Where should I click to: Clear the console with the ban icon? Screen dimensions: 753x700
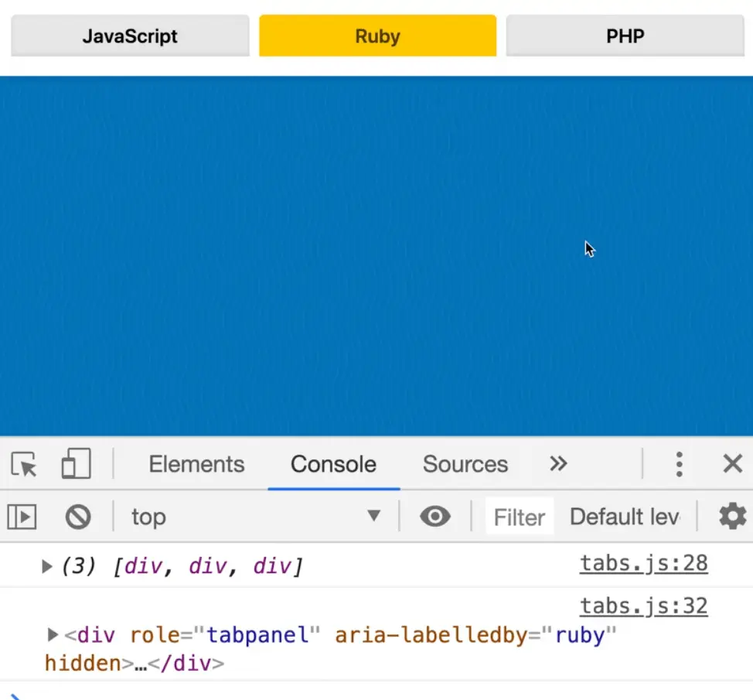pyautogui.click(x=77, y=517)
